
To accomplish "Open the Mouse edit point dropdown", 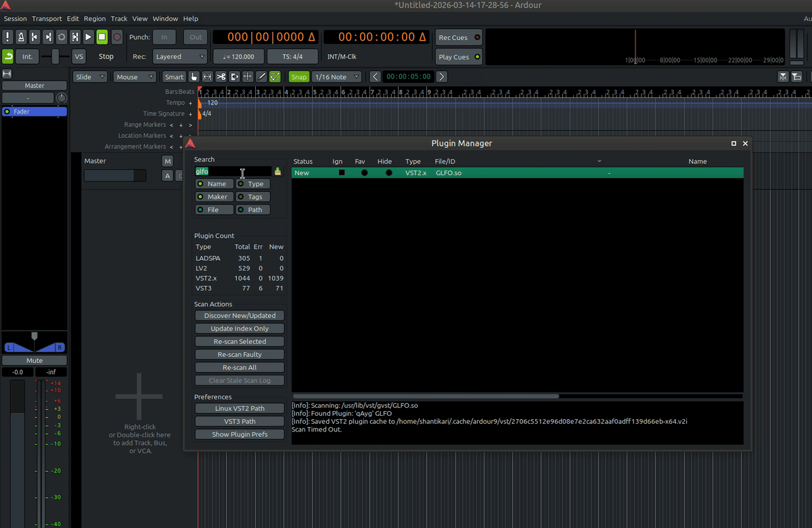I will (135, 76).
